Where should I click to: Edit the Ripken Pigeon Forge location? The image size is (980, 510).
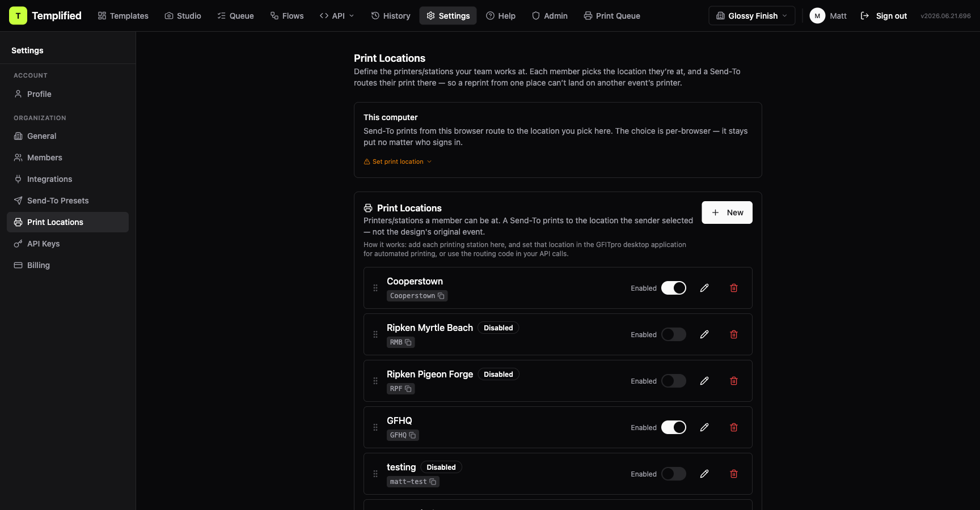[704, 381]
